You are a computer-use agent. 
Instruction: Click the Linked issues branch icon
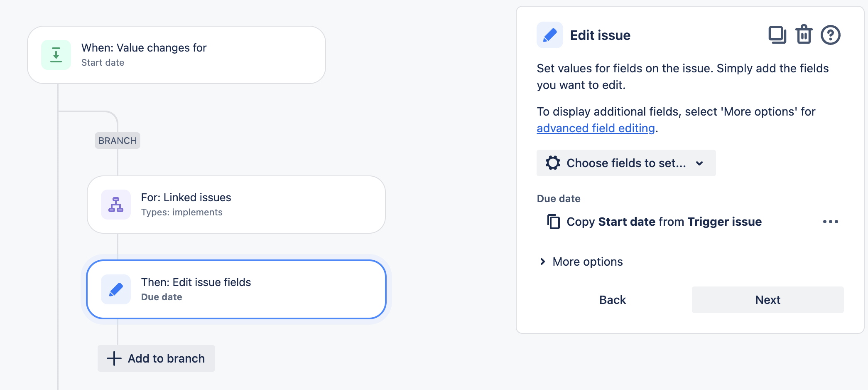tap(115, 204)
